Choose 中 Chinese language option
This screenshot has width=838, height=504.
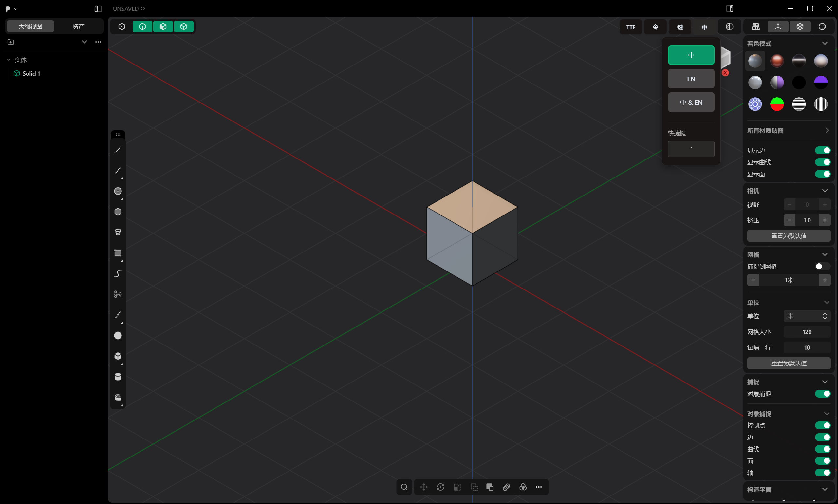click(x=691, y=55)
